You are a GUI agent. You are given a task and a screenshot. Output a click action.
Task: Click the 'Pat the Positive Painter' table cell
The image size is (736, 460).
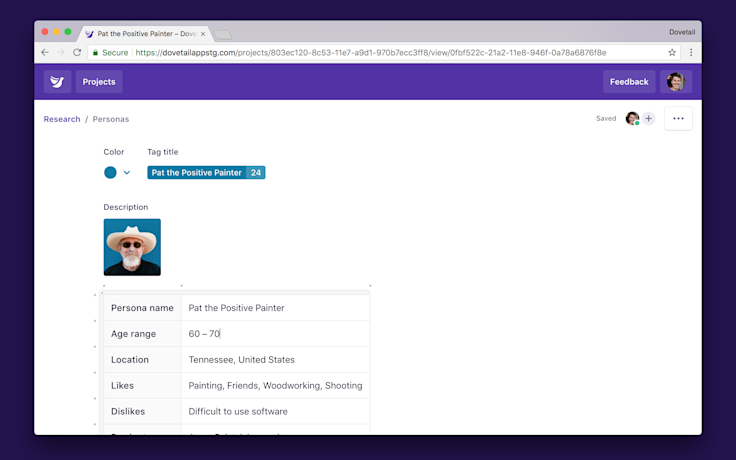[x=276, y=308]
